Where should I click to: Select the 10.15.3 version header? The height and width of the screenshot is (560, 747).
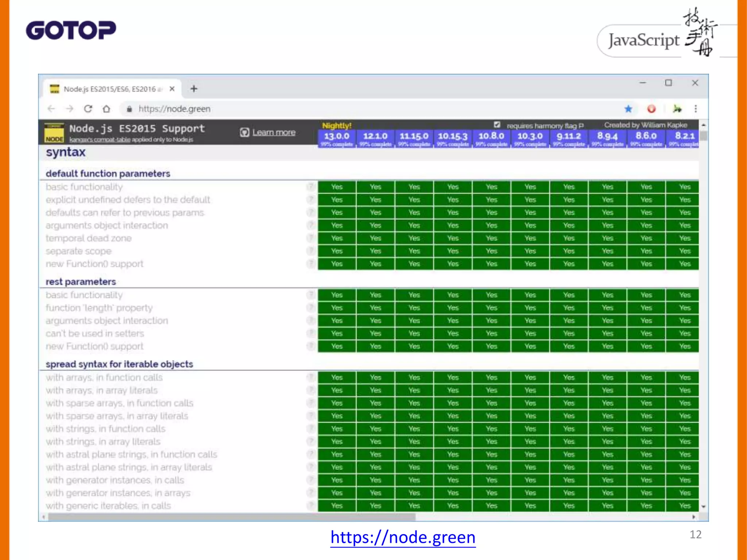pyautogui.click(x=453, y=139)
